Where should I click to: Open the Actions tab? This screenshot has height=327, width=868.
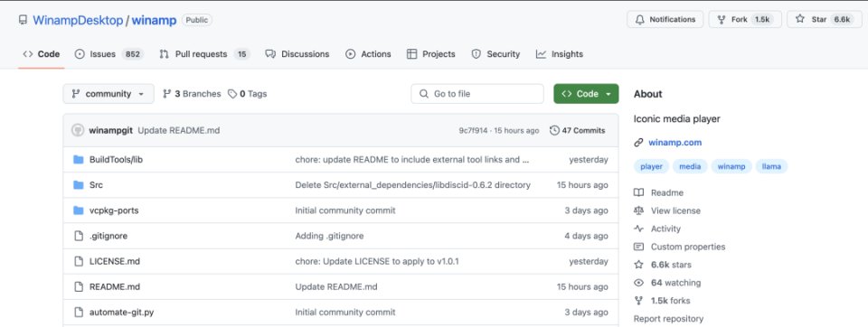click(368, 54)
